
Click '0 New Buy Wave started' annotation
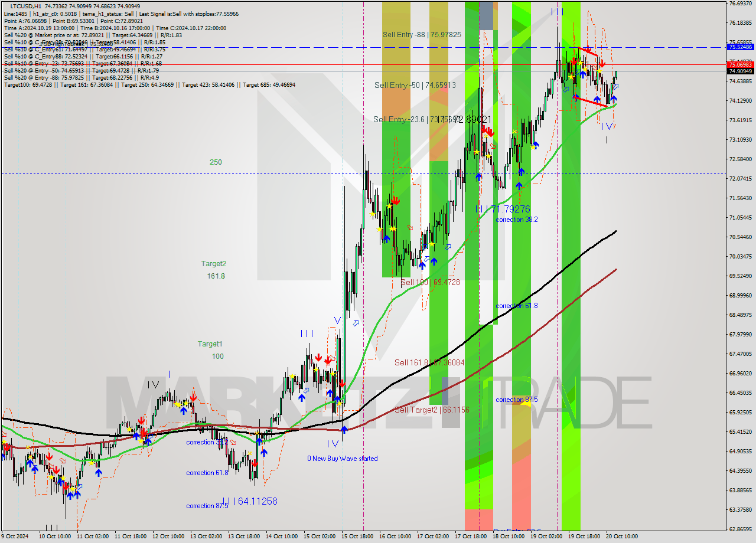[342, 459]
